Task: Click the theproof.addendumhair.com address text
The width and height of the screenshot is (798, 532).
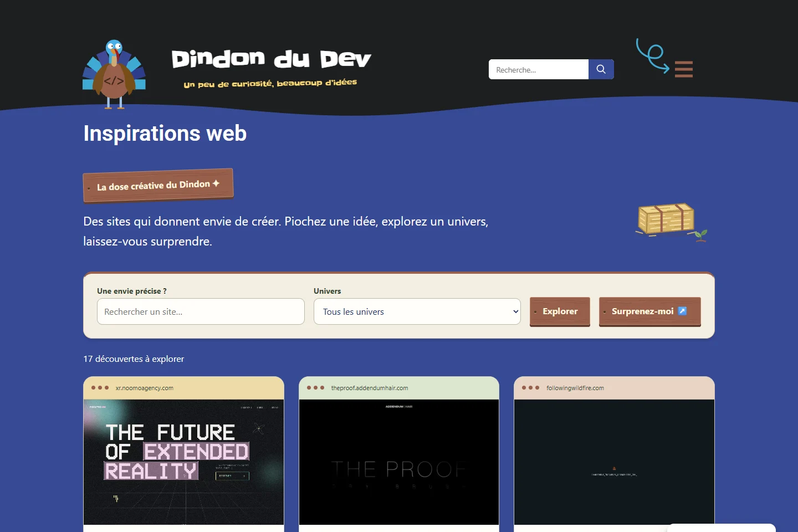Action: tap(370, 388)
